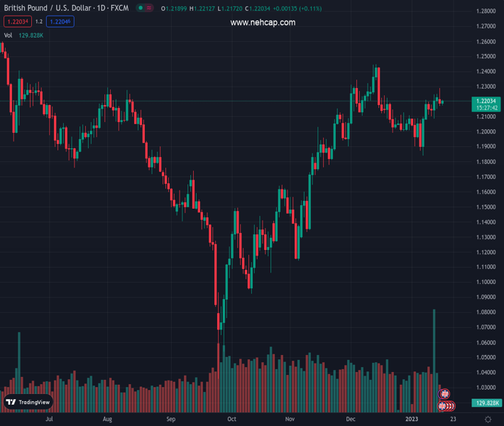Click the Jul label on time axis
The width and height of the screenshot is (504, 426).
tap(49, 419)
